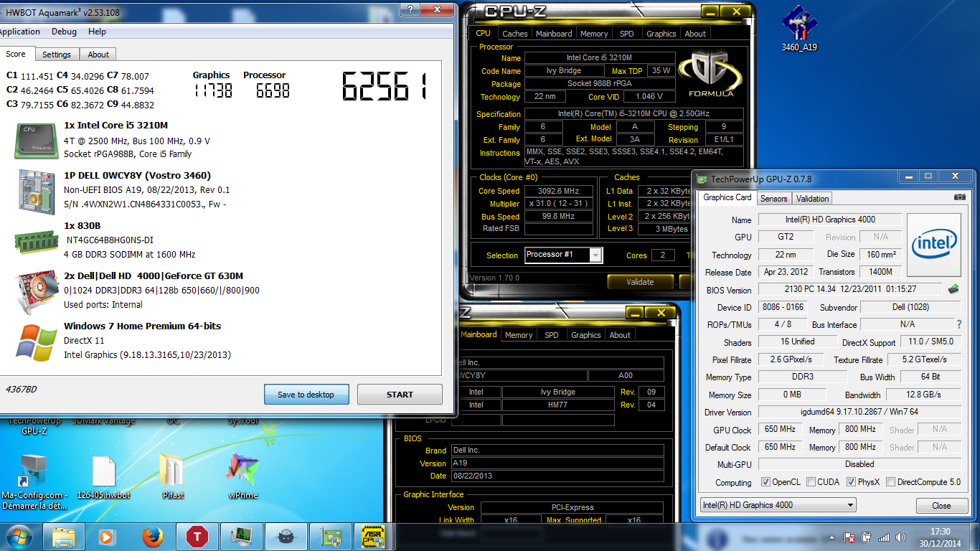Switch to the Sensors tab in GPU-Z
The width and height of the screenshot is (980, 551).
pyautogui.click(x=773, y=199)
